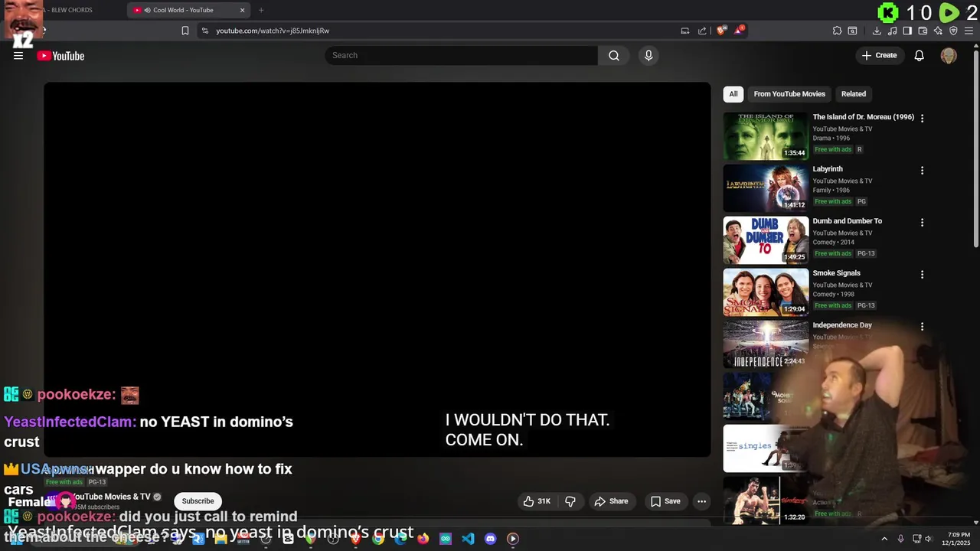Image resolution: width=980 pixels, height=551 pixels.
Task: Open the YouTube Movies & TV channel link
Action: (x=112, y=497)
